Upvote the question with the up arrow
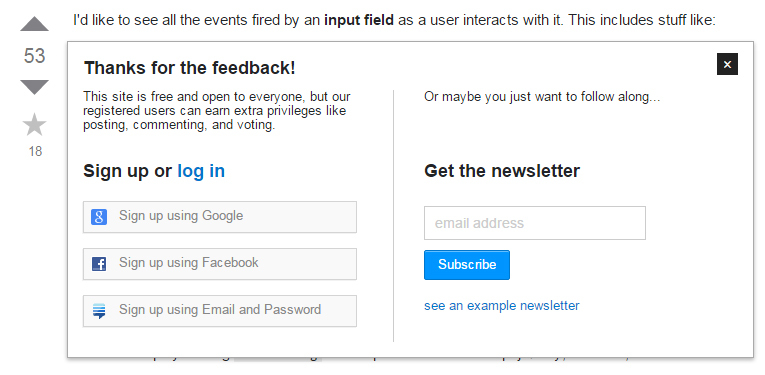 35,24
